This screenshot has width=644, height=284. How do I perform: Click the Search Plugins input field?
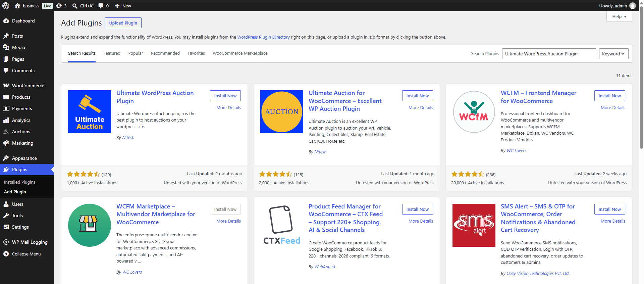pyautogui.click(x=549, y=54)
